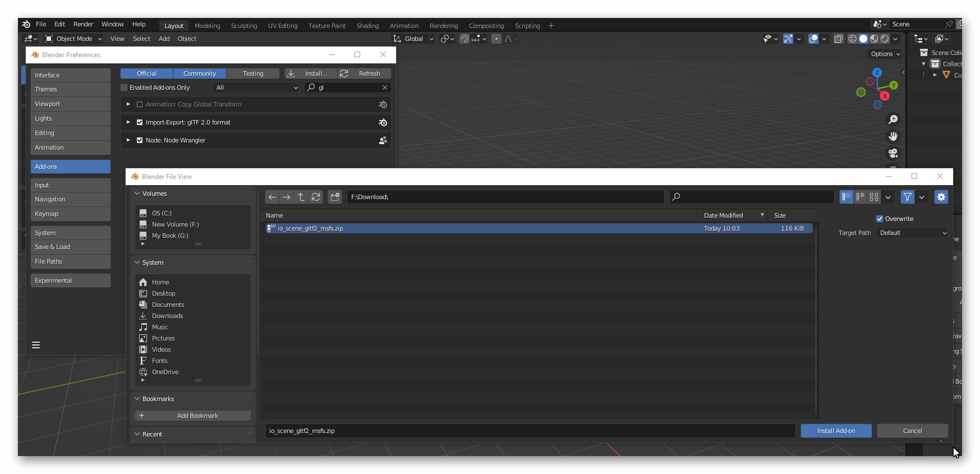Toggle proportional editing in viewport header

click(496, 39)
